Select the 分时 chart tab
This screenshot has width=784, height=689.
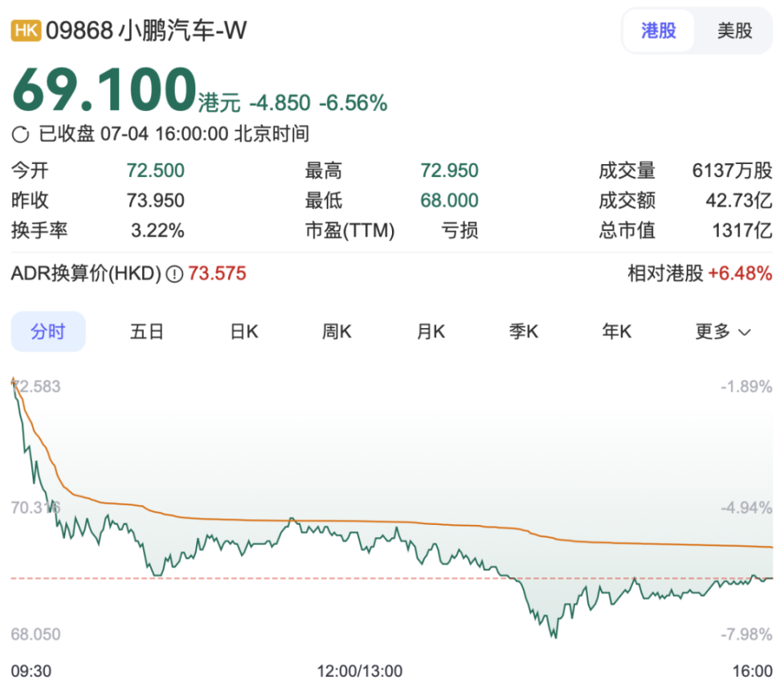[48, 331]
